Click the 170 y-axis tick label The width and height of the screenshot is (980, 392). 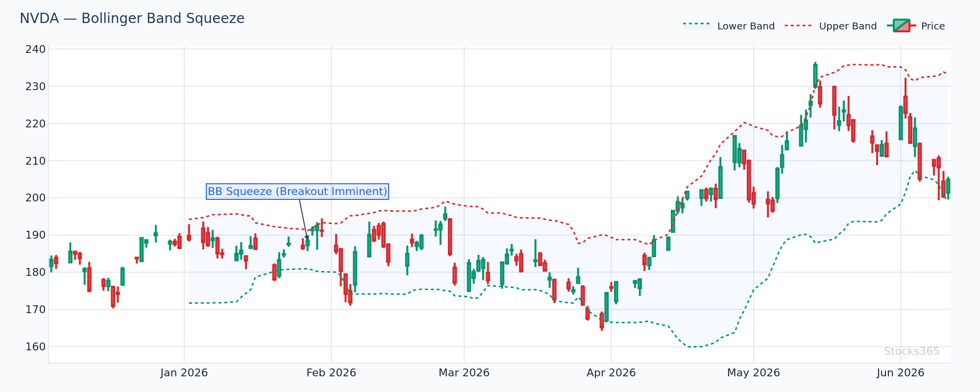[36, 310]
